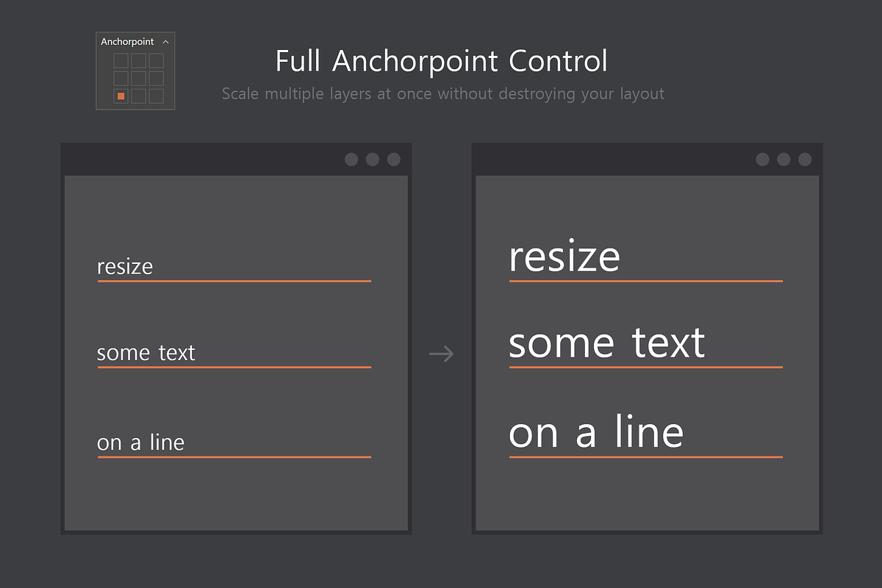Select the top-left anchorpoint cell
882x588 pixels.
click(x=120, y=60)
